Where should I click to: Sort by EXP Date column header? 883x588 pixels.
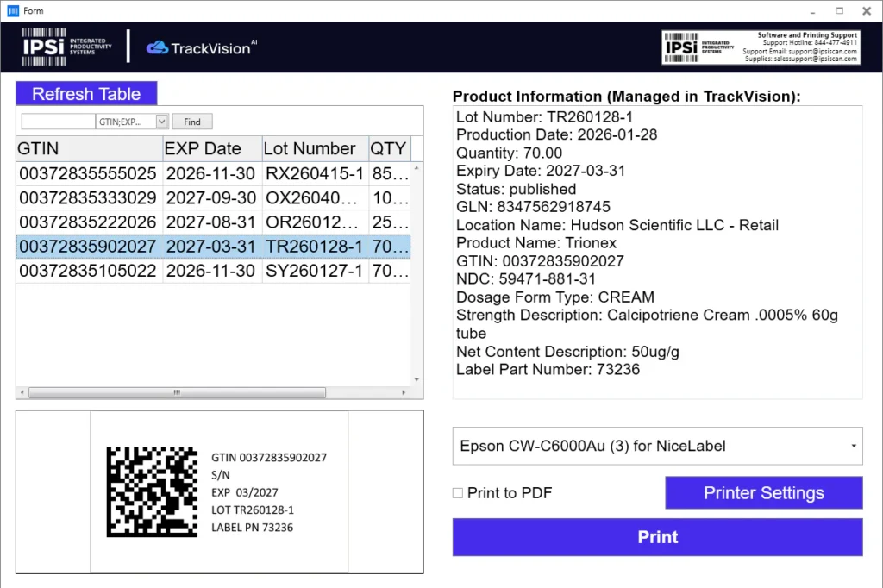pos(212,148)
